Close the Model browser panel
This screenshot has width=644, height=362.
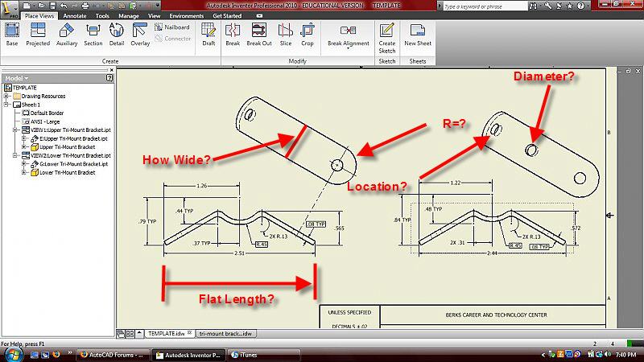pos(111,70)
